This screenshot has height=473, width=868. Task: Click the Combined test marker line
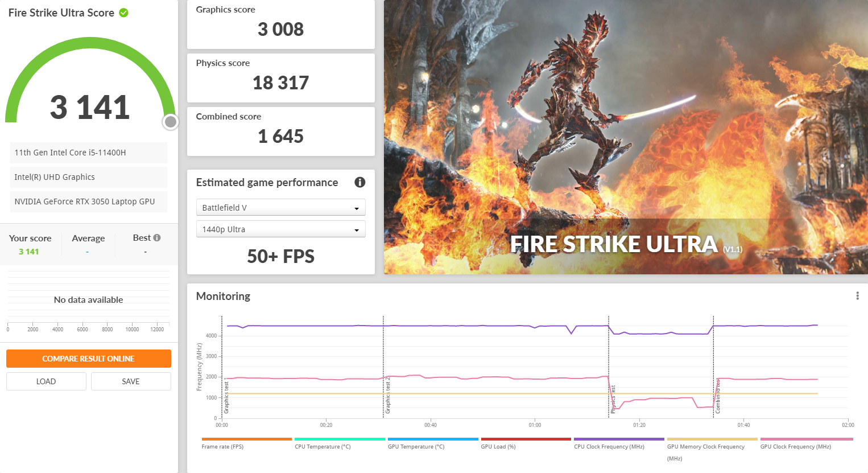(x=713, y=367)
